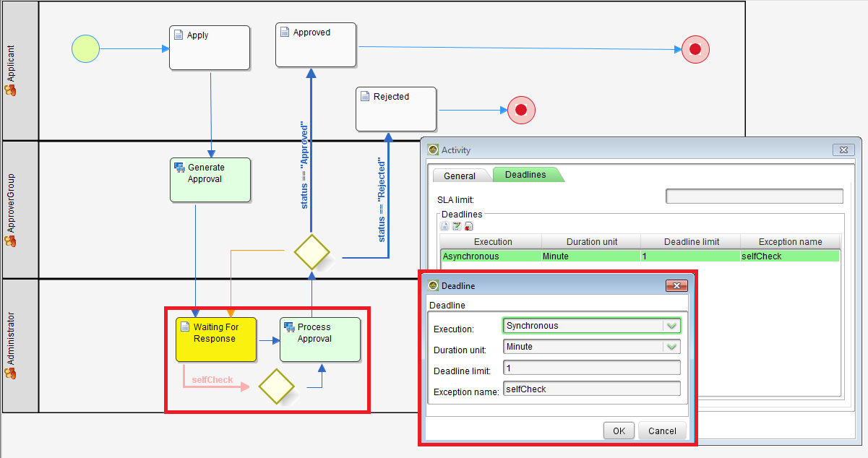Select the end event after Rejected
The width and height of the screenshot is (868, 458).
coord(521,111)
